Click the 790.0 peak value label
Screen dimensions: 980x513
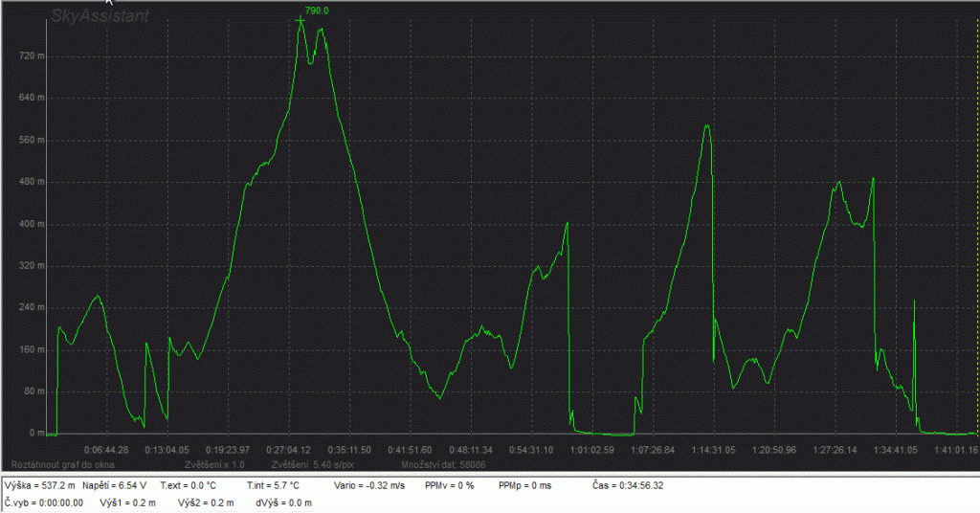click(317, 11)
